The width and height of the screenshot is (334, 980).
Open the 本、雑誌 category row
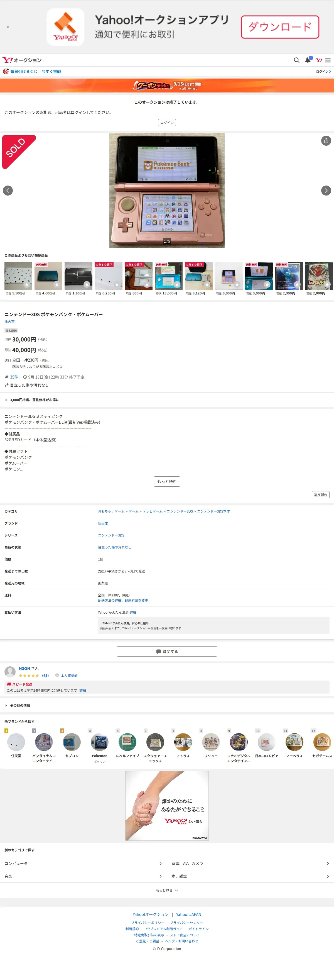(x=250, y=876)
